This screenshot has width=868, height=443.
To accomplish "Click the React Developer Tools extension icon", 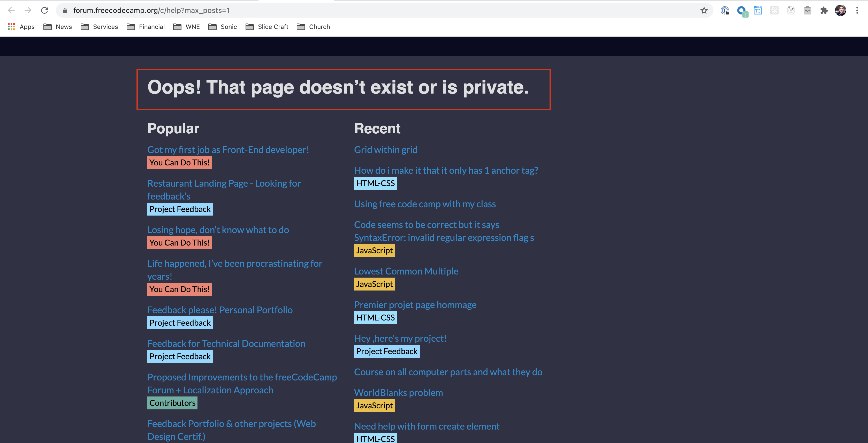I will [x=774, y=10].
